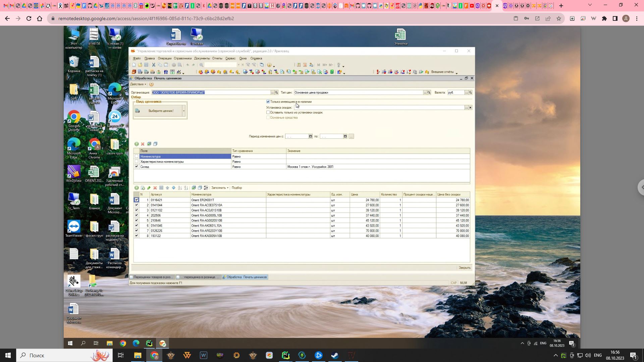The image size is (644, 362).
Task: Open the Справочники menu
Action: pyautogui.click(x=182, y=58)
